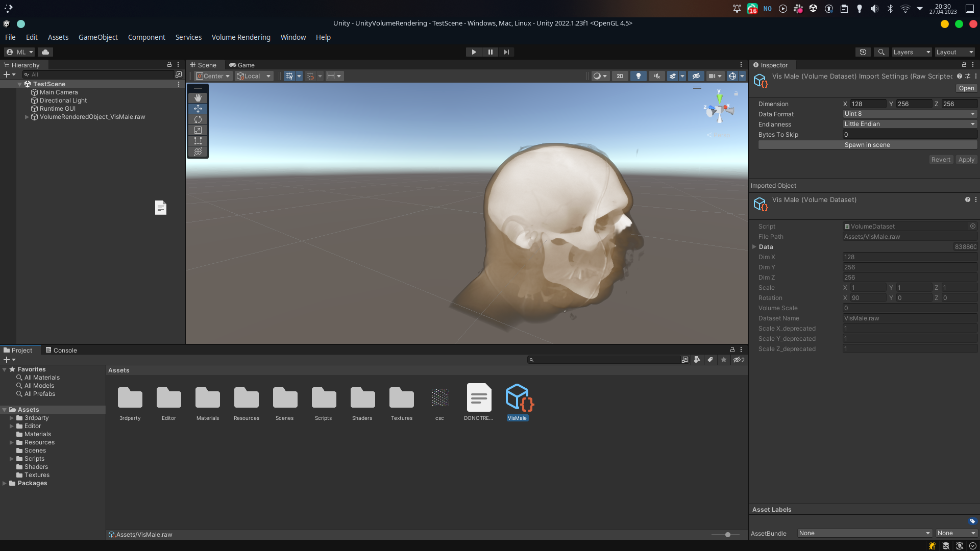Select the Rect transform tool
The image size is (980, 551).
198,141
